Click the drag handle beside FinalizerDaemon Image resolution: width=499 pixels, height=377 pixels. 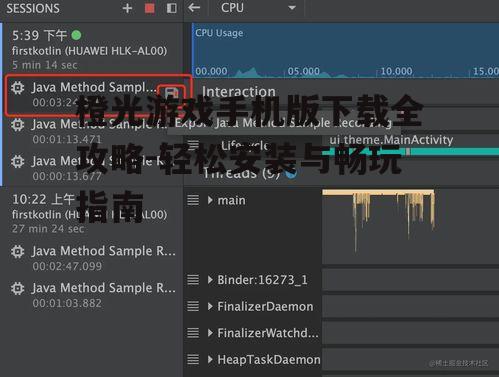point(193,306)
